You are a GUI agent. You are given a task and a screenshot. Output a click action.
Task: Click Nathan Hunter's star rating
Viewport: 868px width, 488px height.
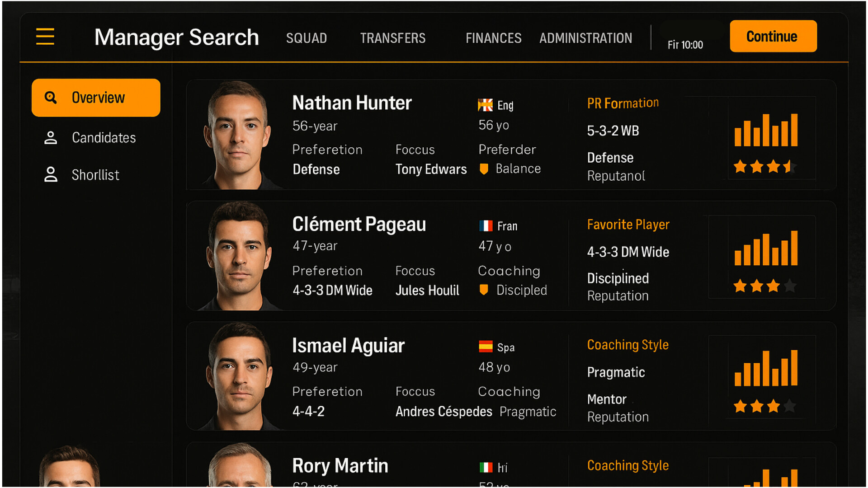(764, 166)
